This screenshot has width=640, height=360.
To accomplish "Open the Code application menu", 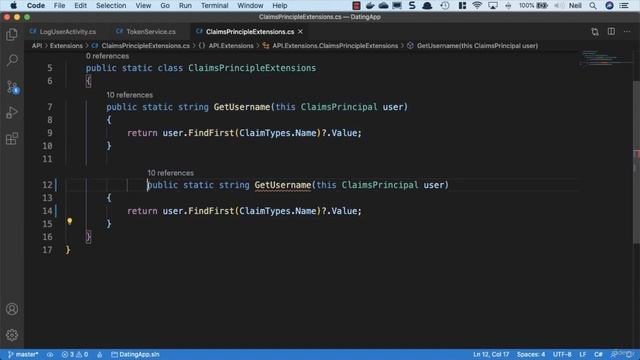I will tap(36, 5).
